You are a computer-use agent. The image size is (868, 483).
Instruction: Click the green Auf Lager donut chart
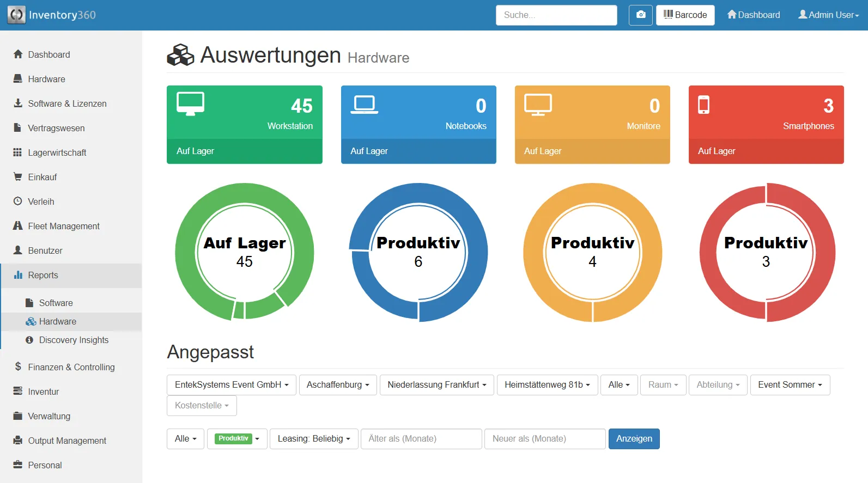[x=244, y=252]
